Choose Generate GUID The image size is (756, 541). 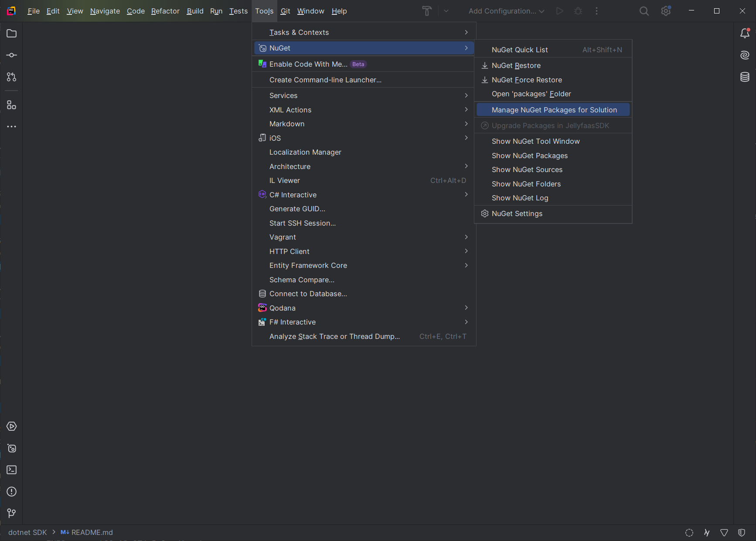364,209
